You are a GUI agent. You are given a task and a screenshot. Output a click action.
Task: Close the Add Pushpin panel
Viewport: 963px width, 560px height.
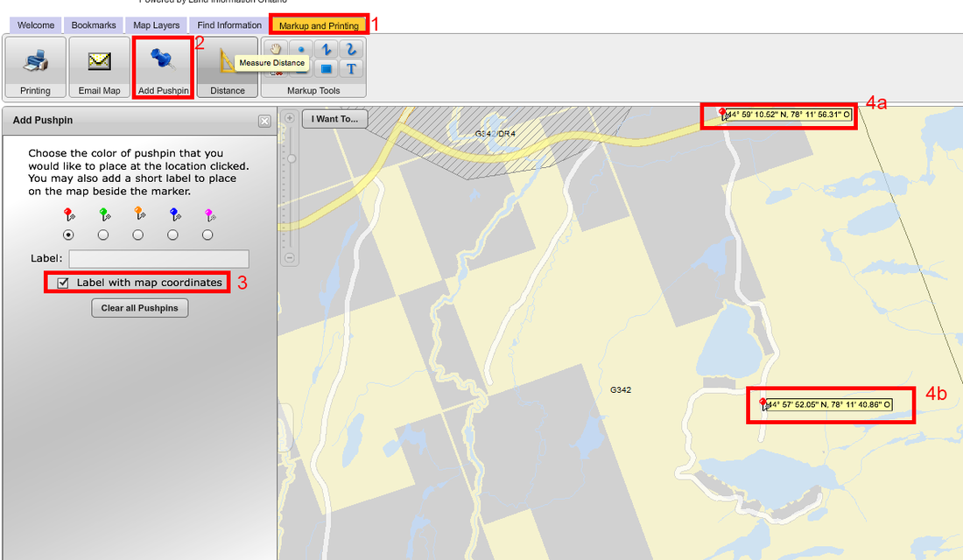pos(264,121)
